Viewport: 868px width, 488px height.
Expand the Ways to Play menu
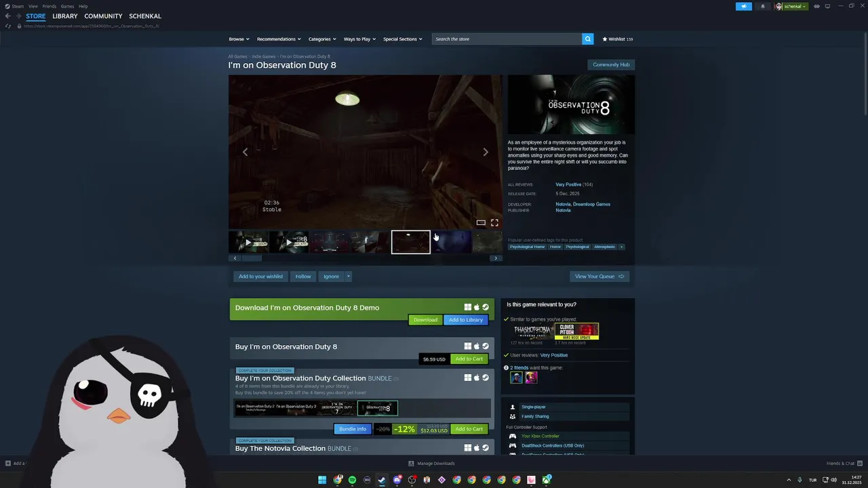point(359,39)
